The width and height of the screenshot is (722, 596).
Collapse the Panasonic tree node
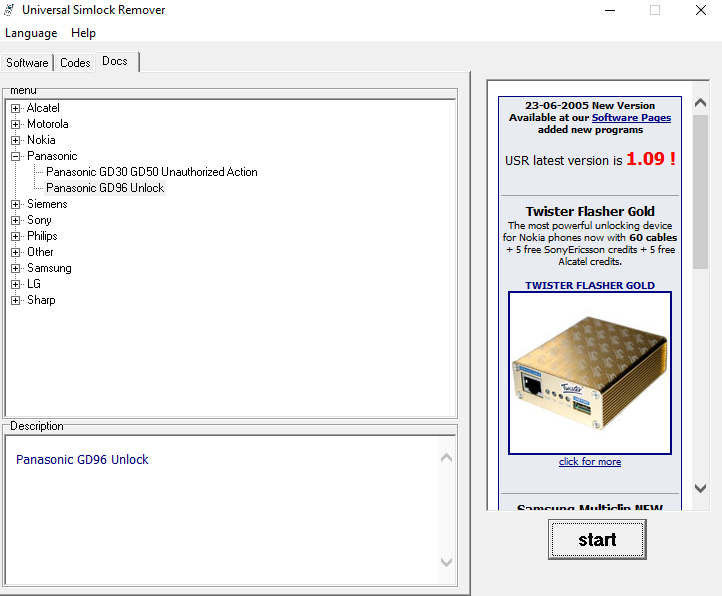[x=16, y=156]
